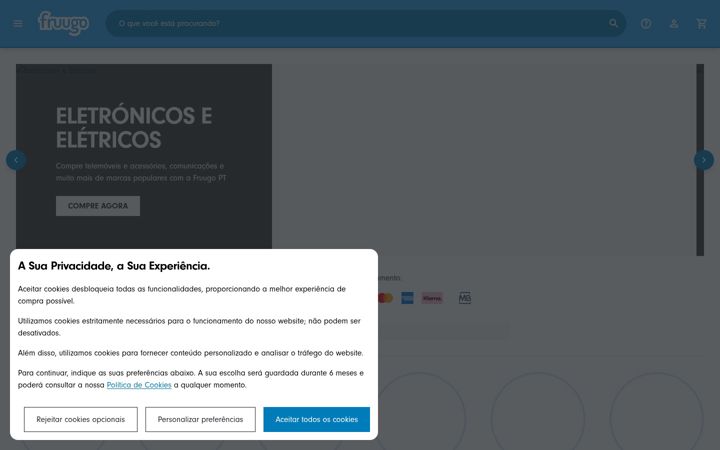The width and height of the screenshot is (720, 450).
Task: Open Personalizar preferências
Action: 200,419
